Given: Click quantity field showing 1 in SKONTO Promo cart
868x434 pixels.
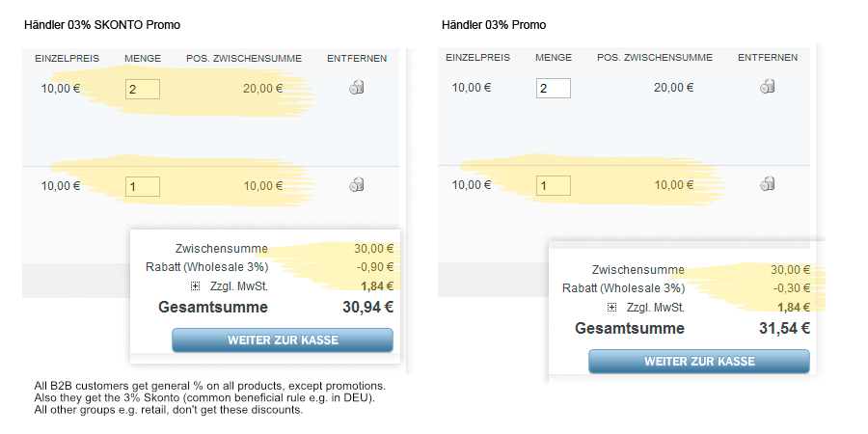Looking at the screenshot, I should [142, 186].
